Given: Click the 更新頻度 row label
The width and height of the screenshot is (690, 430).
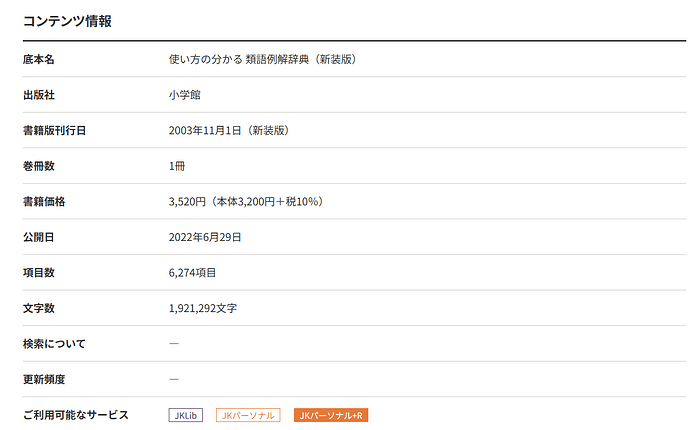Looking at the screenshot, I should click(x=44, y=379).
